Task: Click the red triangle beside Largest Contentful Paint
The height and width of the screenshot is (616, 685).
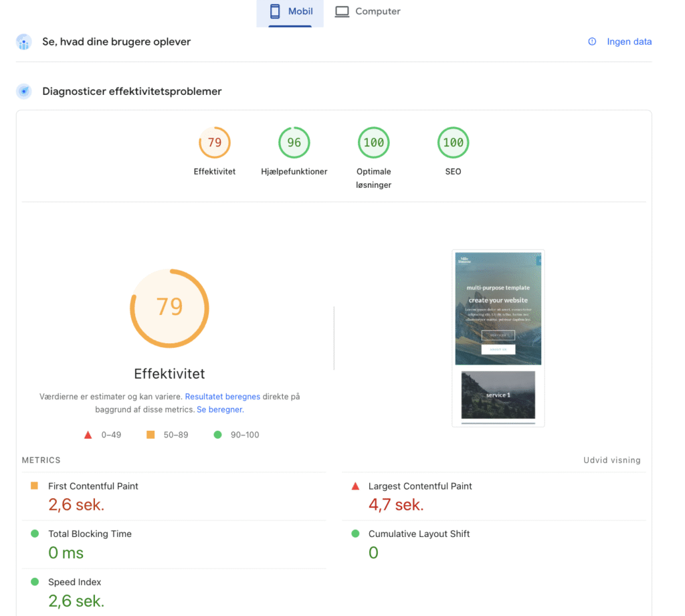Action: coord(355,486)
